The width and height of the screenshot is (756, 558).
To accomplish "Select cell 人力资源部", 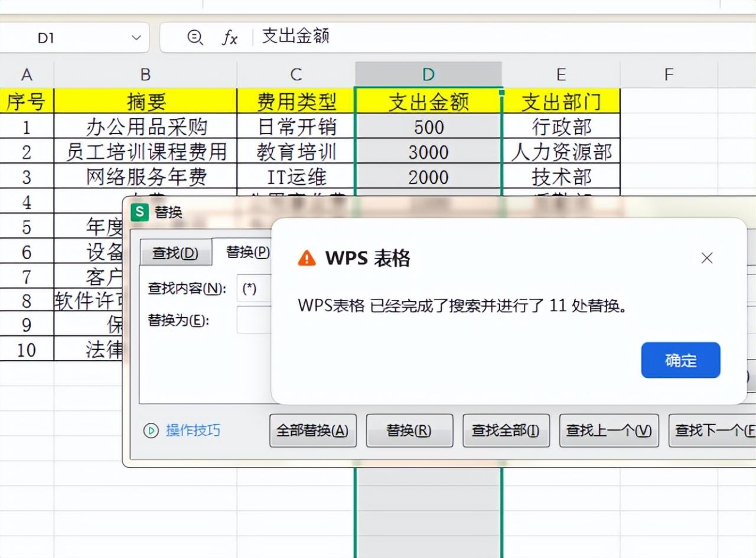I will click(x=561, y=151).
